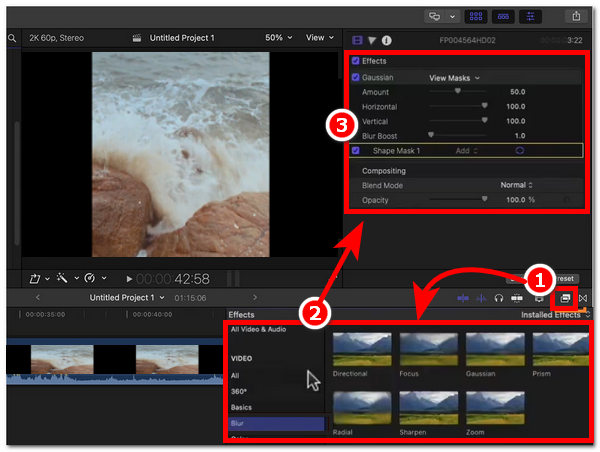Open the View Masks dropdown
Image resolution: width=600 pixels, height=452 pixels.
[454, 78]
